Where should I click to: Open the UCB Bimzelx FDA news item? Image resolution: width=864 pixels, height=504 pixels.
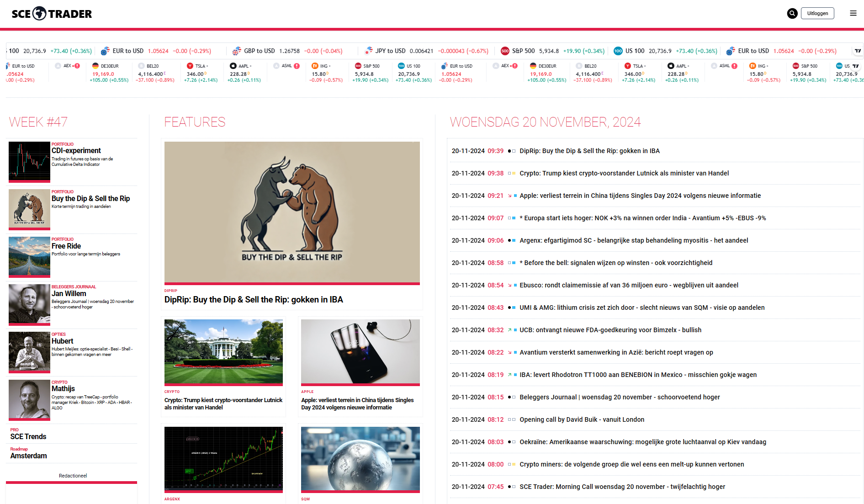click(611, 329)
